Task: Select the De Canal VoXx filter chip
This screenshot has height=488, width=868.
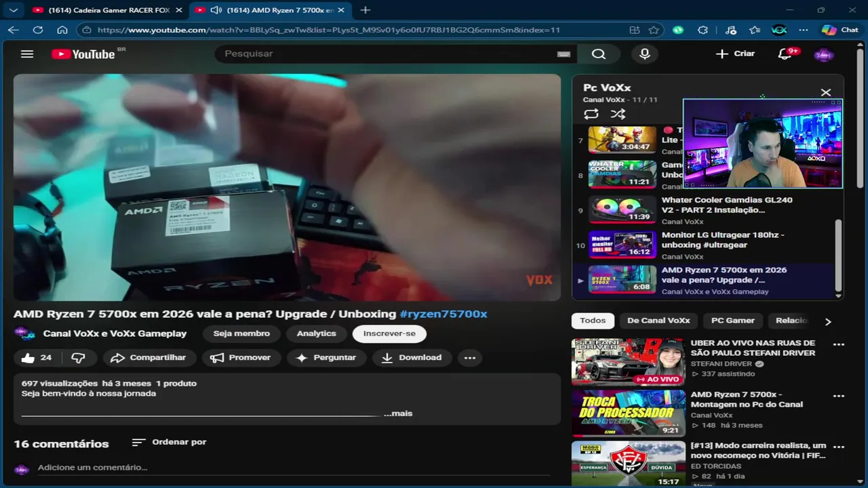Action: [x=658, y=321]
